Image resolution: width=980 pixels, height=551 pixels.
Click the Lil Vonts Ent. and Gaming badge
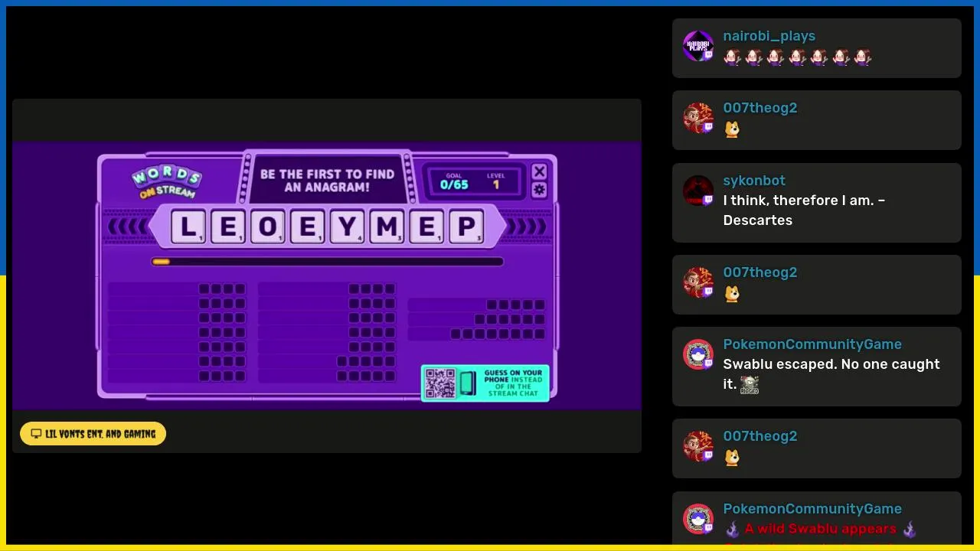coord(93,434)
